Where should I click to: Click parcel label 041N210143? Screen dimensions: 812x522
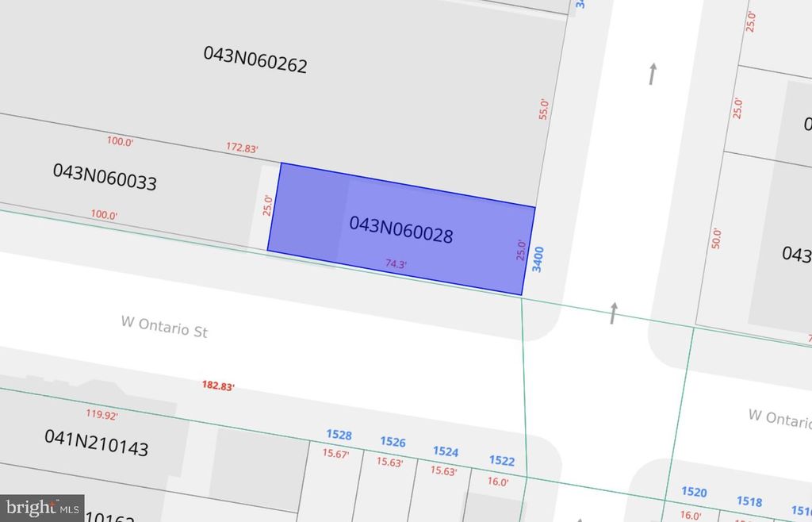pos(96,443)
